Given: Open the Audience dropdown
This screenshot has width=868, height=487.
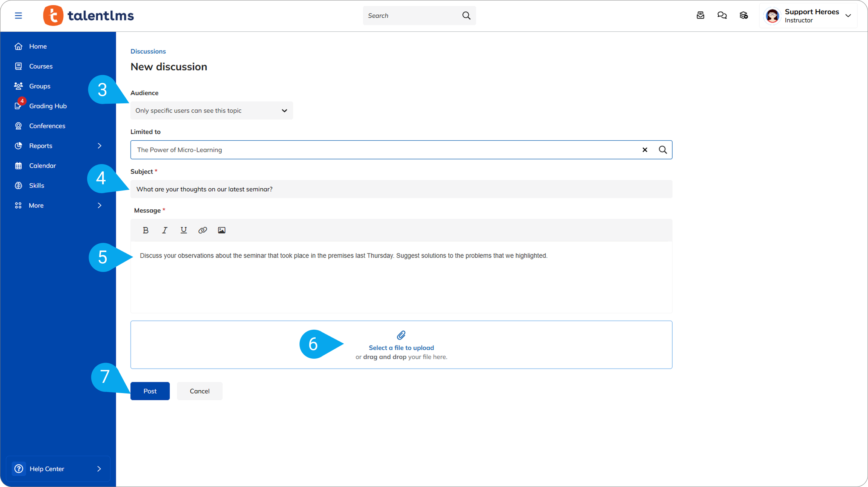Looking at the screenshot, I should pyautogui.click(x=212, y=111).
